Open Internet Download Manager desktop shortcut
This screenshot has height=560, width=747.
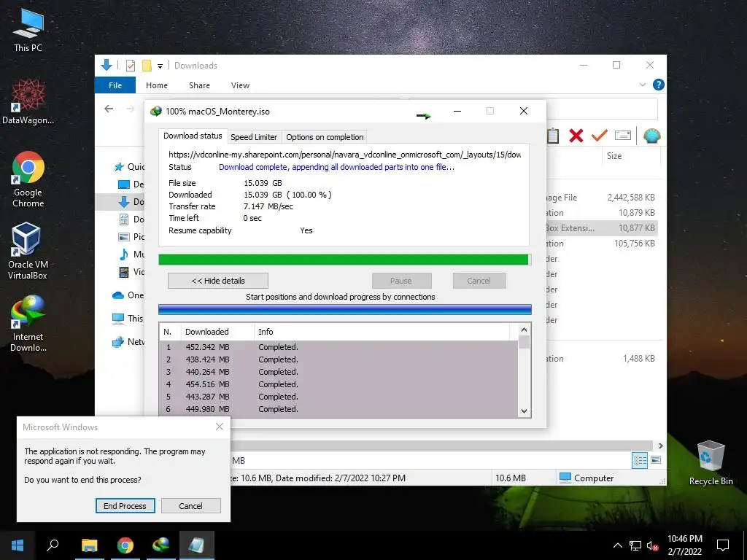click(28, 324)
